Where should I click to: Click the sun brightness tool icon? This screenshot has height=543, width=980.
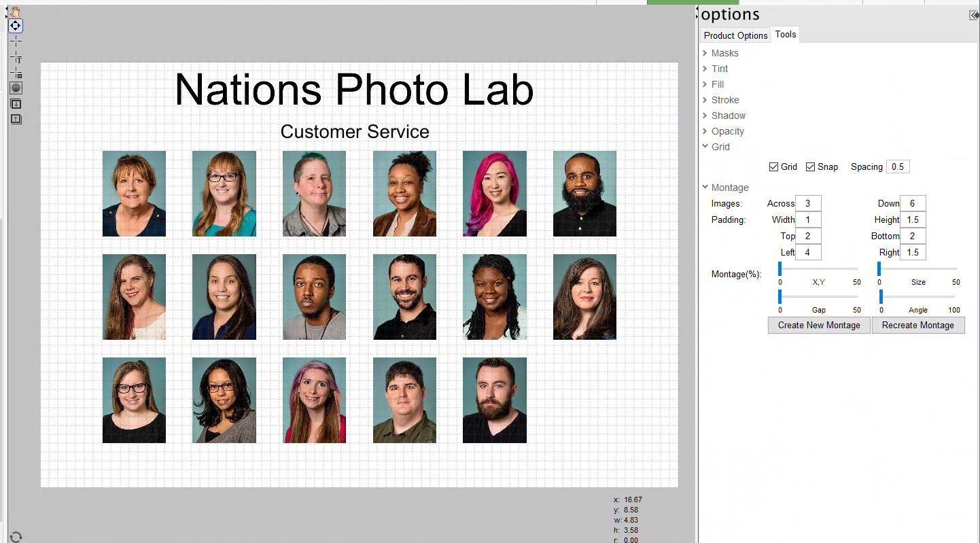point(16,88)
